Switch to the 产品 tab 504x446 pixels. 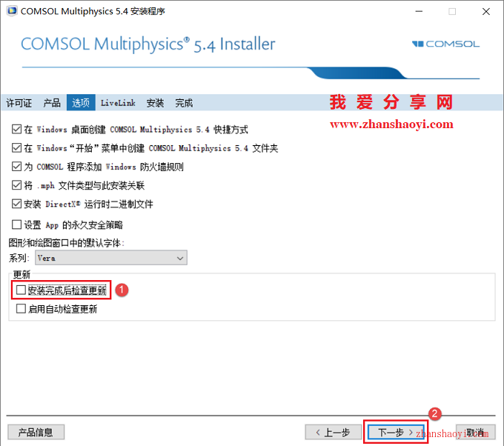(x=52, y=103)
